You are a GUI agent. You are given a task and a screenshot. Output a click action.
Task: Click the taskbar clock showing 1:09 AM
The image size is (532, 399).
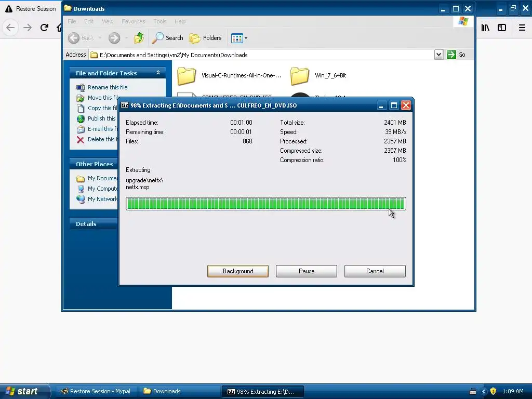pos(513,391)
